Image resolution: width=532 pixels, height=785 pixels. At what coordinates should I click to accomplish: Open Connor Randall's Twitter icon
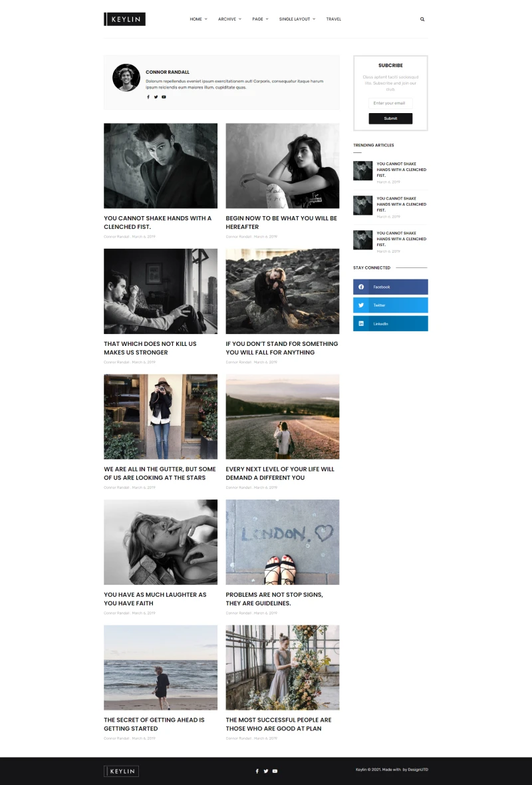pyautogui.click(x=156, y=97)
